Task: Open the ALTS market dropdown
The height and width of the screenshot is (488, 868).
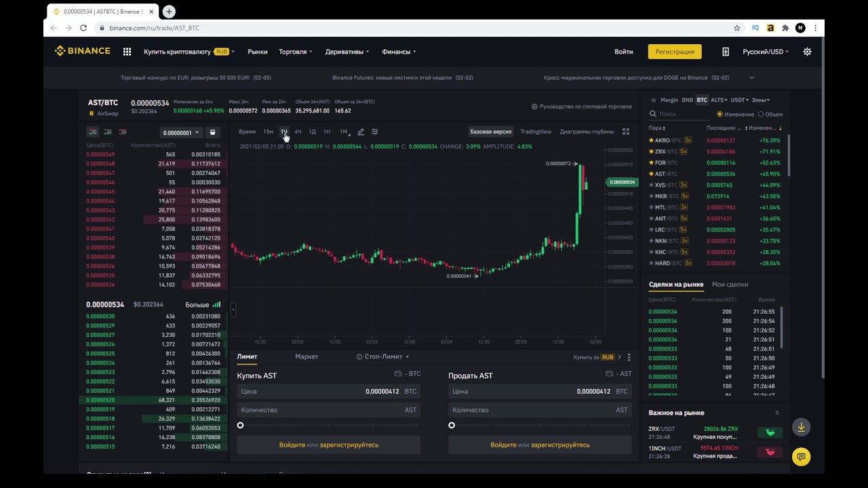Action: [x=718, y=100]
